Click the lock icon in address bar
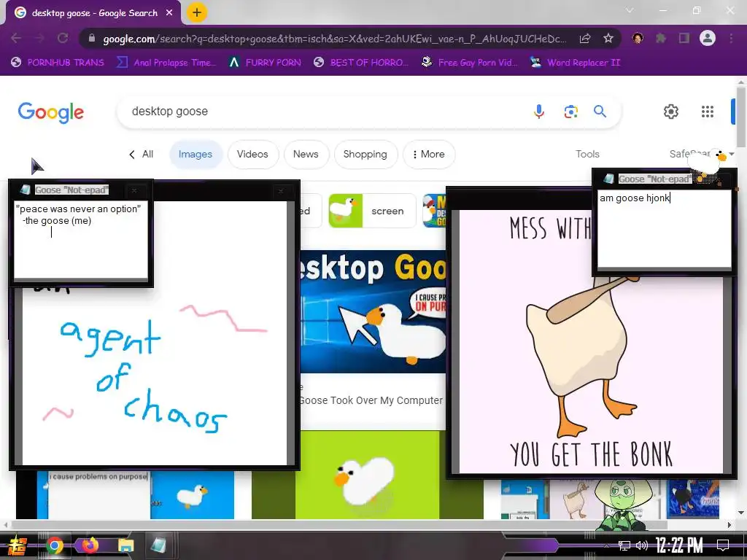 (x=92, y=38)
